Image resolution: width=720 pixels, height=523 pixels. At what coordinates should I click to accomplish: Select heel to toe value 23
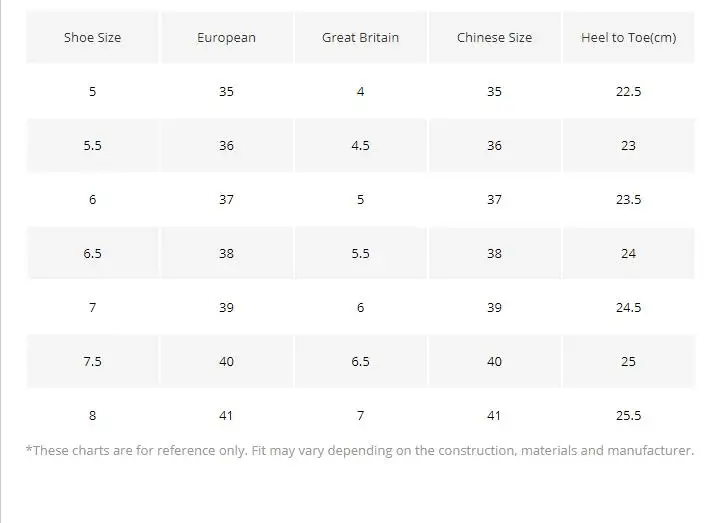click(629, 146)
